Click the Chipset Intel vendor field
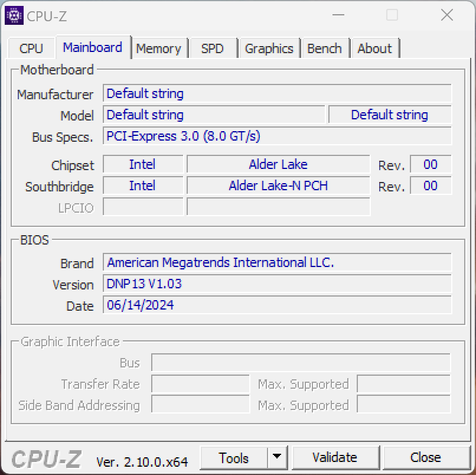The height and width of the screenshot is (475, 476). coord(143,164)
